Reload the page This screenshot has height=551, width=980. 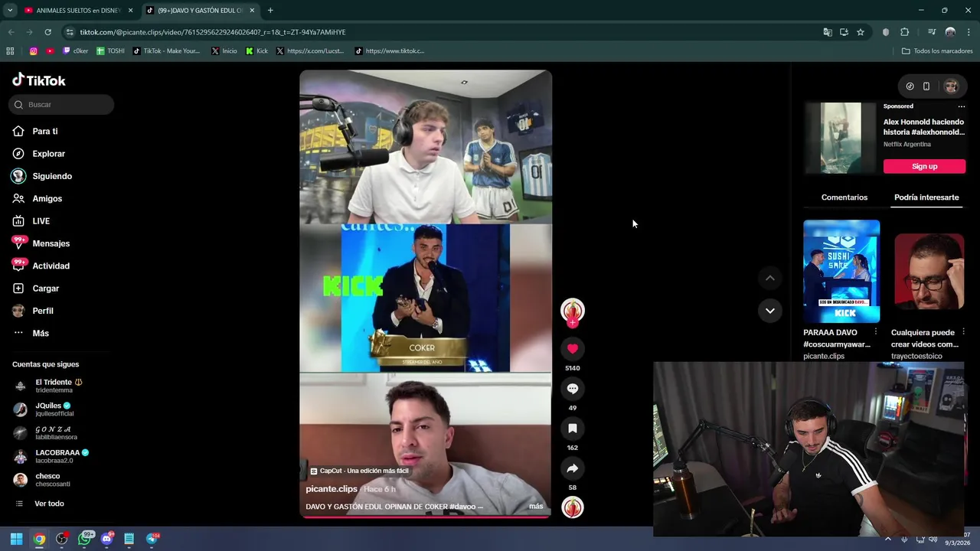point(47,32)
